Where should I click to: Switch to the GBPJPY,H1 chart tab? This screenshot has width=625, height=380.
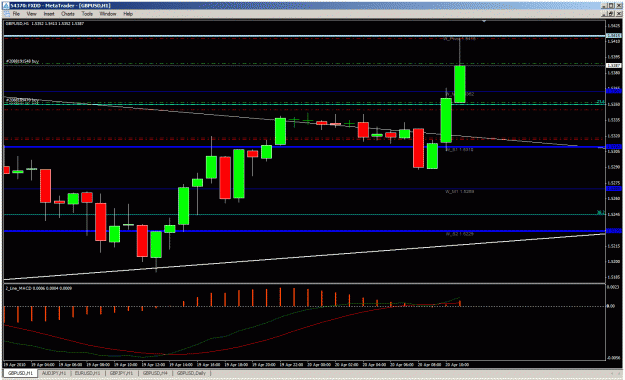[121, 373]
